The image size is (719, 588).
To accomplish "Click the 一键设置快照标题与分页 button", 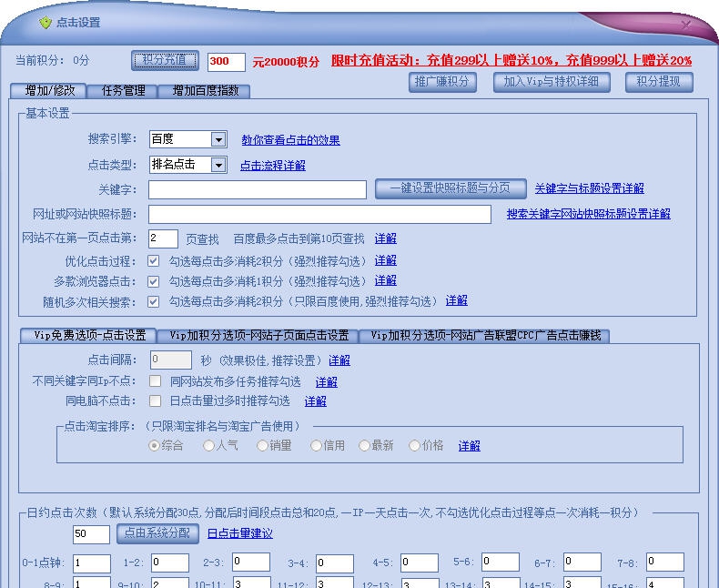I will (451, 188).
